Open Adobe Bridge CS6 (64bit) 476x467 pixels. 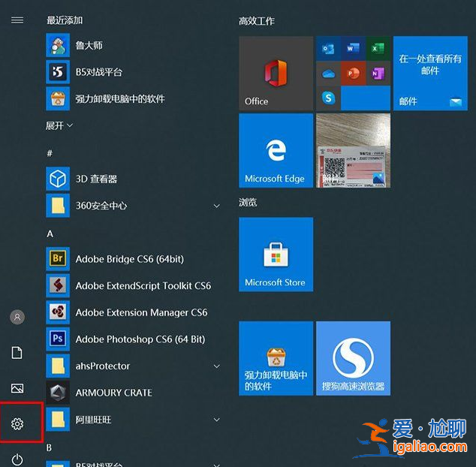[129, 259]
